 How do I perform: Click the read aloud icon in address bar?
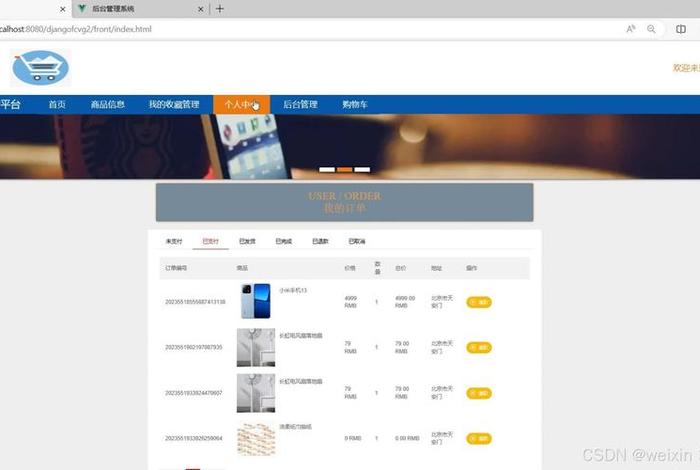click(x=631, y=29)
